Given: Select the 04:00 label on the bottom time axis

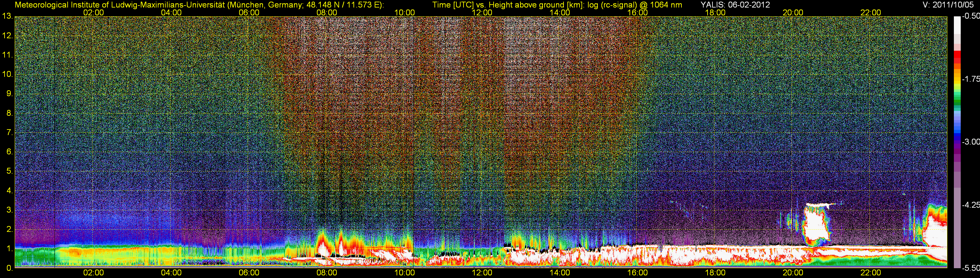Looking at the screenshot, I should point(171,273).
